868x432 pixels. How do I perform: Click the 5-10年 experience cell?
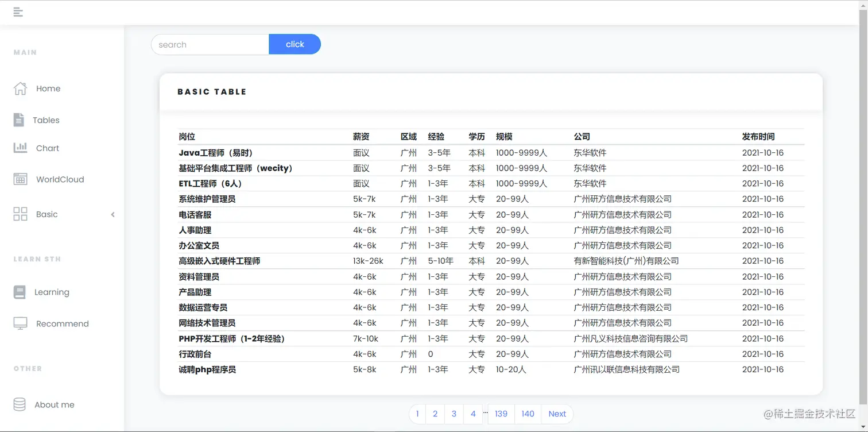(441, 261)
